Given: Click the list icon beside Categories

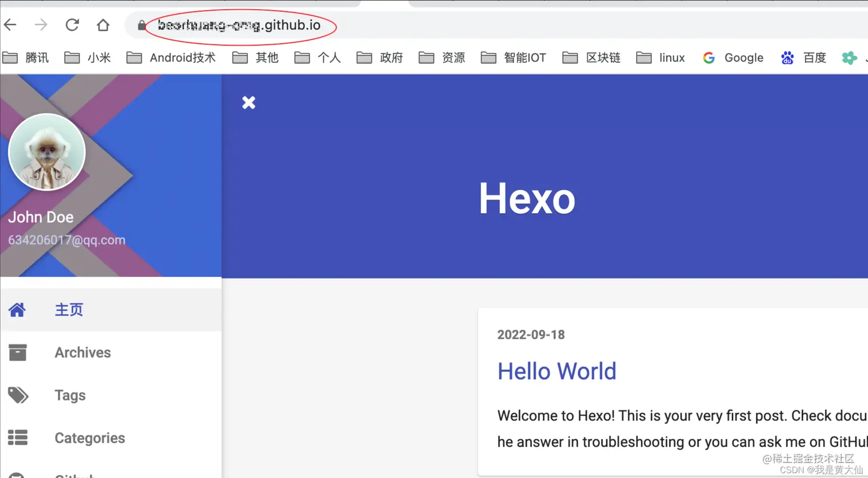Looking at the screenshot, I should click(x=18, y=438).
